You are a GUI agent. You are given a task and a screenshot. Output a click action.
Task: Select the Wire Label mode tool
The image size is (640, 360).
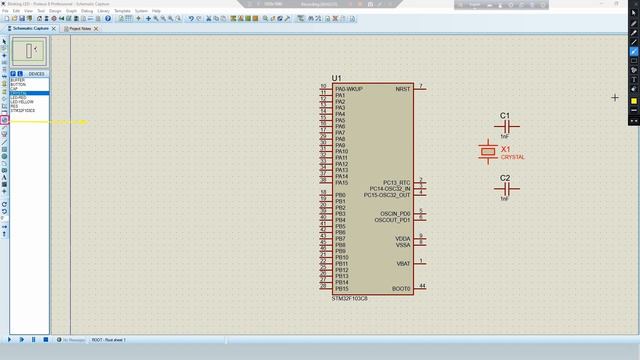(x=4, y=62)
